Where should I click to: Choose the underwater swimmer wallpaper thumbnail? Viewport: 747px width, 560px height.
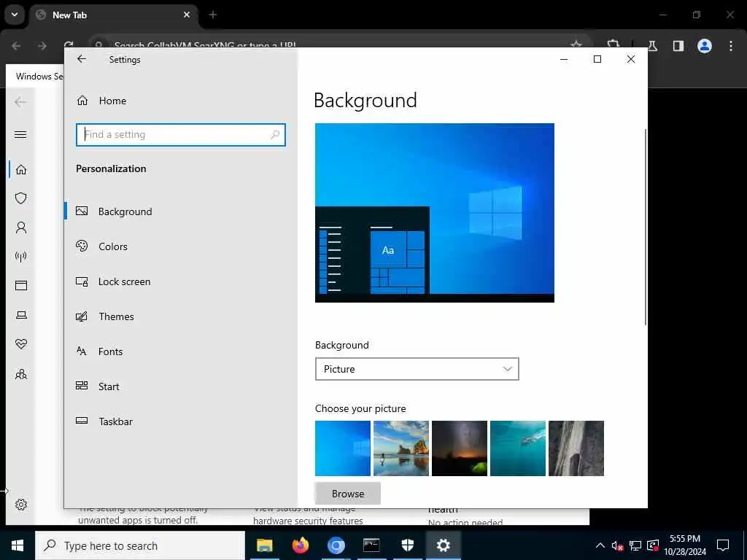(518, 448)
